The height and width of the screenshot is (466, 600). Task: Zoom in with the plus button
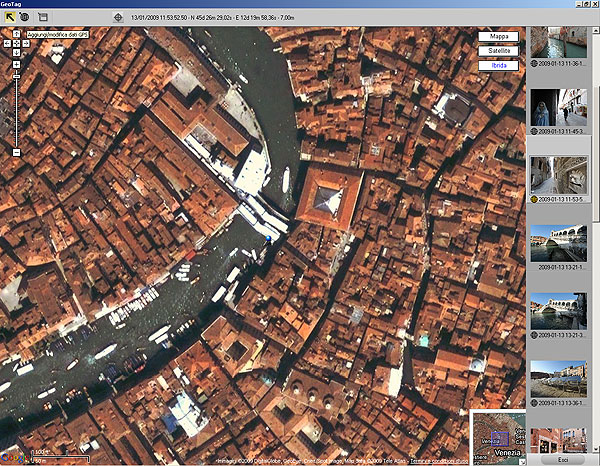pos(16,64)
